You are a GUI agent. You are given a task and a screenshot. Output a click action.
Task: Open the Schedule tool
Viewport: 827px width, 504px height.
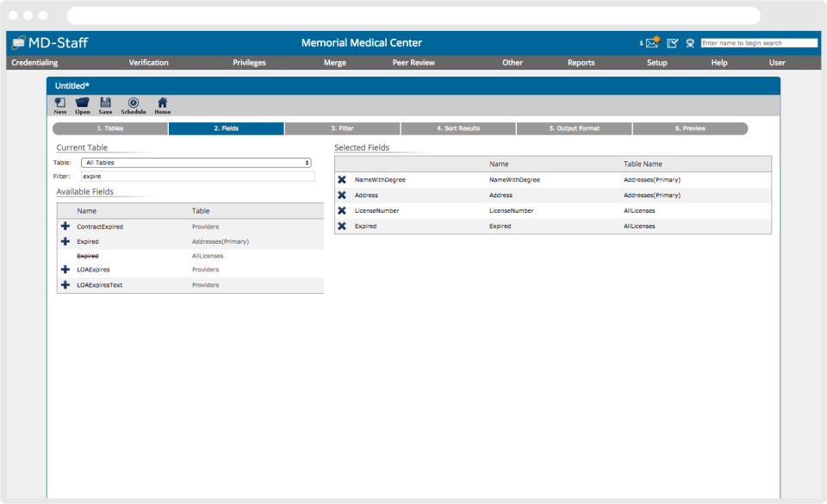[134, 103]
